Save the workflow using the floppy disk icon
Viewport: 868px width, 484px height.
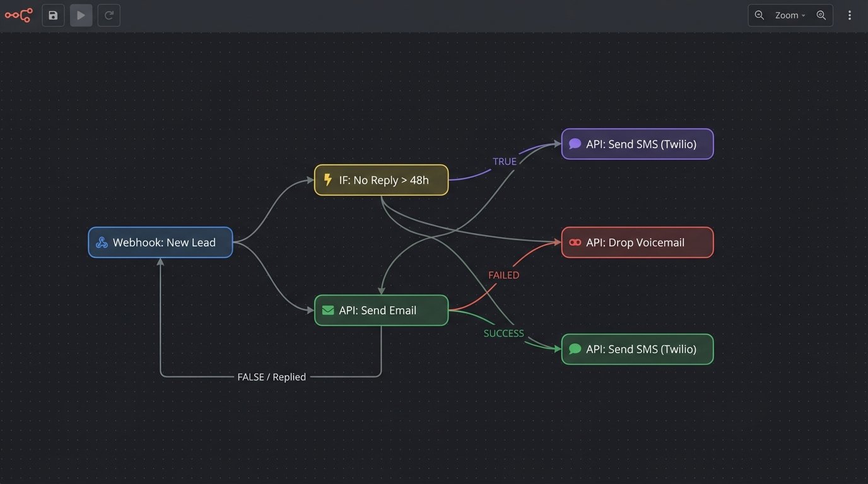click(x=53, y=14)
